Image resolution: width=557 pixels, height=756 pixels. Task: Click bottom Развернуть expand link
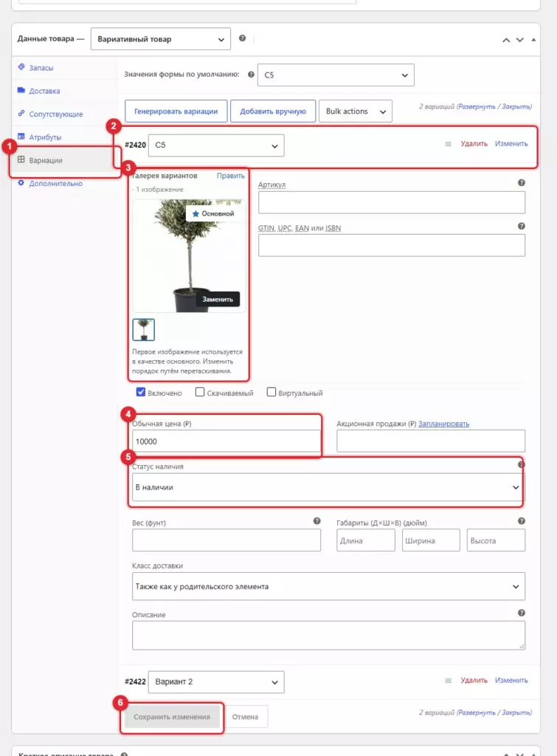click(x=476, y=712)
